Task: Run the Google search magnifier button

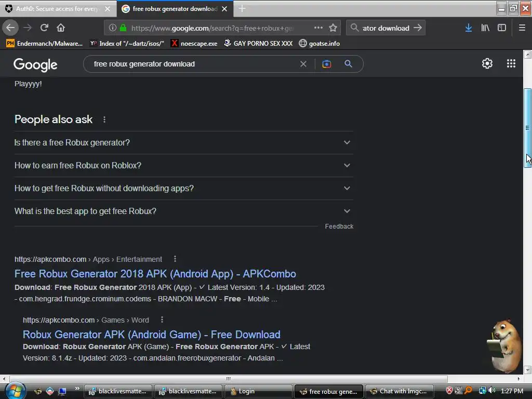Action: (348, 63)
